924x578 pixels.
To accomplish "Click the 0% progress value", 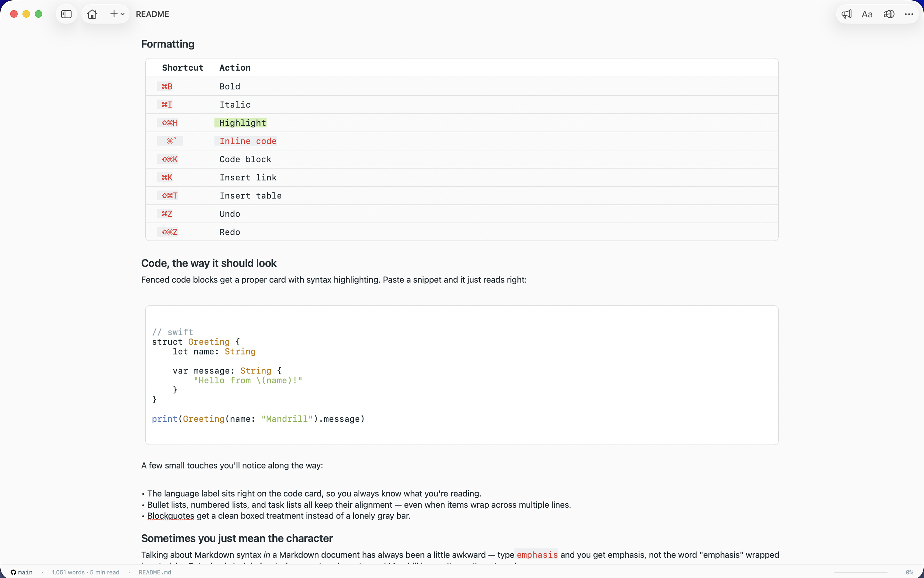I will (910, 572).
